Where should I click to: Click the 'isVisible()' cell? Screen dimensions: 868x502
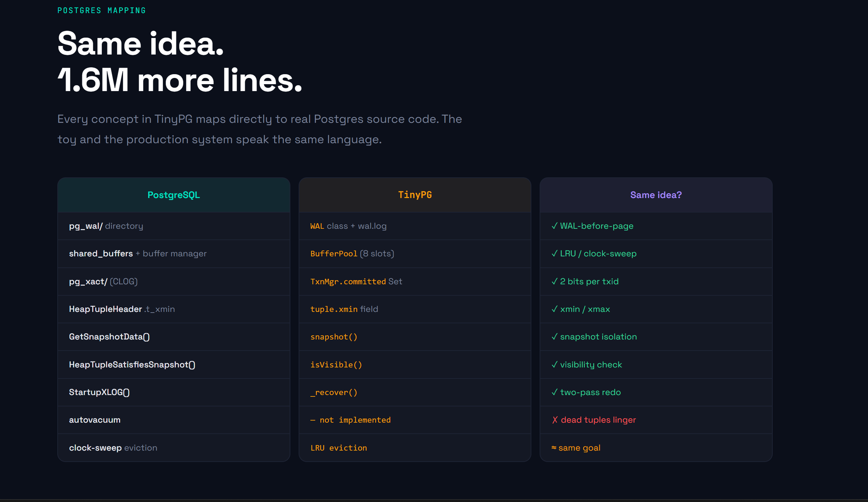(x=415, y=365)
